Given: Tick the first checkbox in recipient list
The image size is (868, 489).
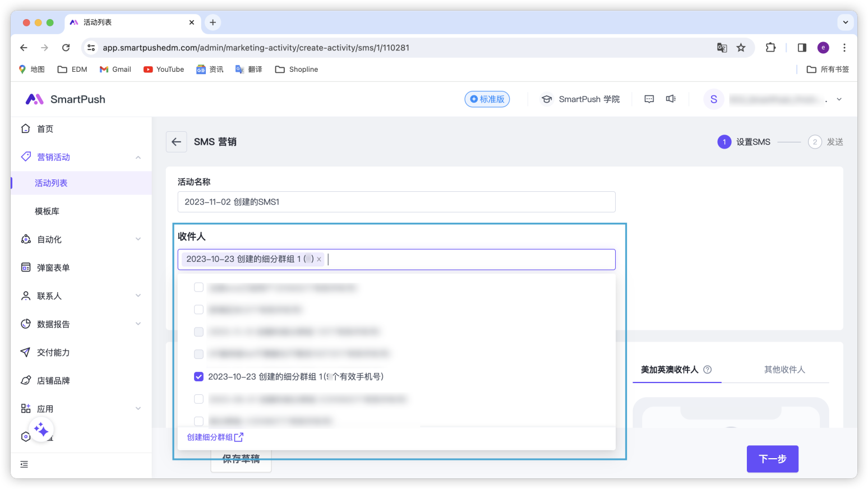Looking at the screenshot, I should (x=198, y=287).
